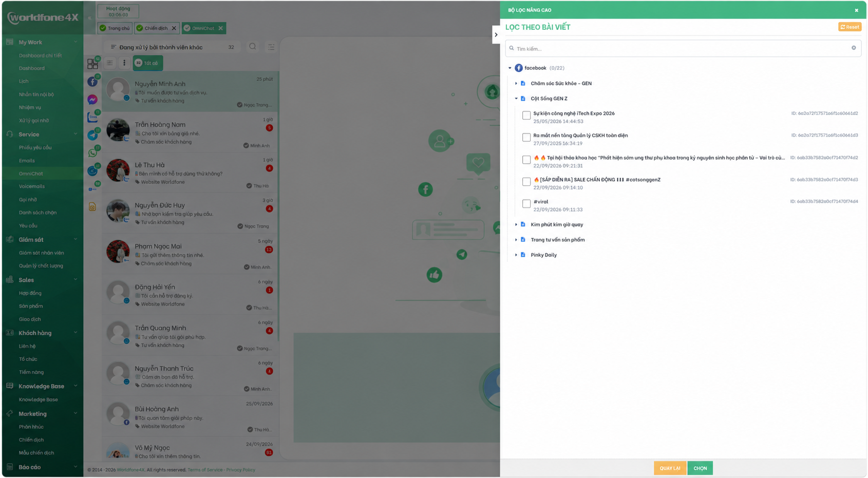Filter conversations by the Telegram channel icon
868x478 pixels.
pyautogui.click(x=92, y=135)
